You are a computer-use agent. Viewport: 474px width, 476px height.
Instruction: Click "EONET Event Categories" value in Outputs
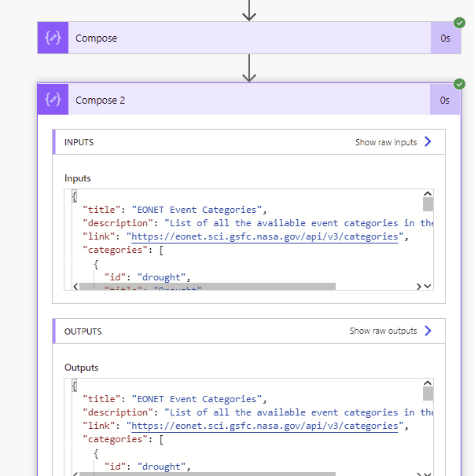(x=197, y=399)
